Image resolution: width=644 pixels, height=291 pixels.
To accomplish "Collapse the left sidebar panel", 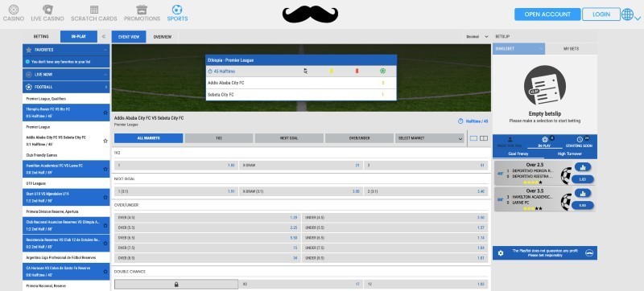I will point(104,36).
